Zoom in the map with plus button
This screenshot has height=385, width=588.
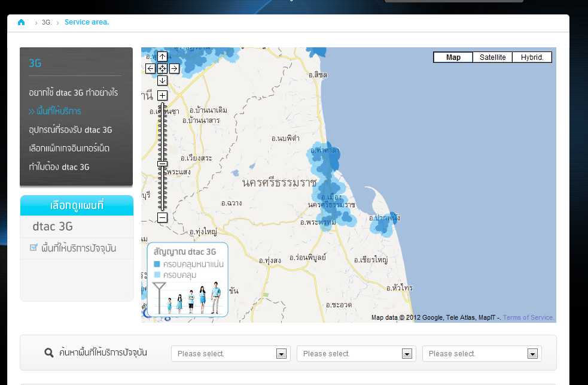[x=162, y=95]
